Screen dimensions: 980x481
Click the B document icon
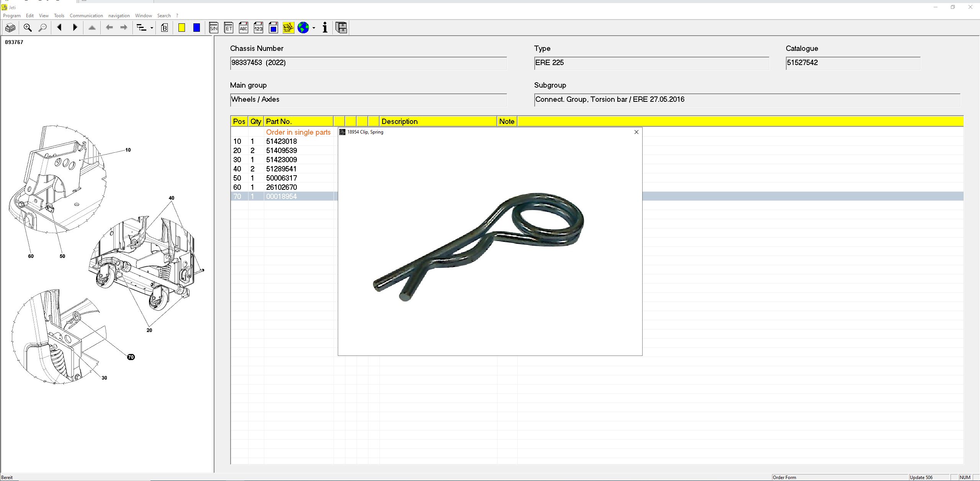pyautogui.click(x=165, y=28)
